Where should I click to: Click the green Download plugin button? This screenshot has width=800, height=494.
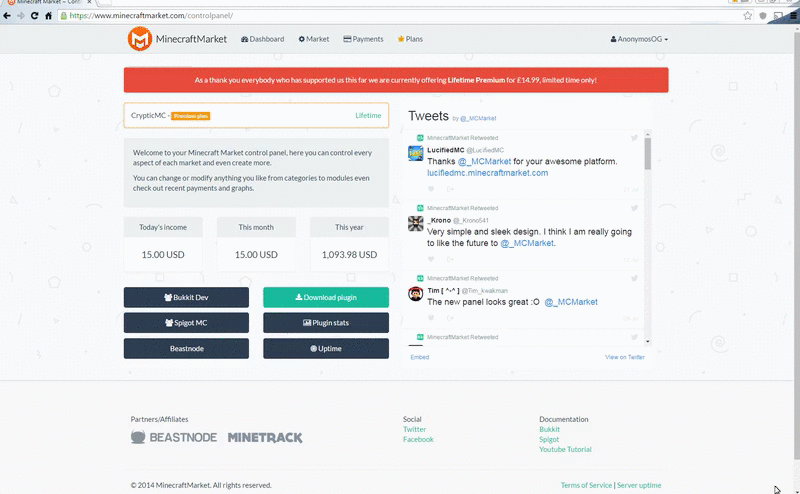tap(326, 298)
